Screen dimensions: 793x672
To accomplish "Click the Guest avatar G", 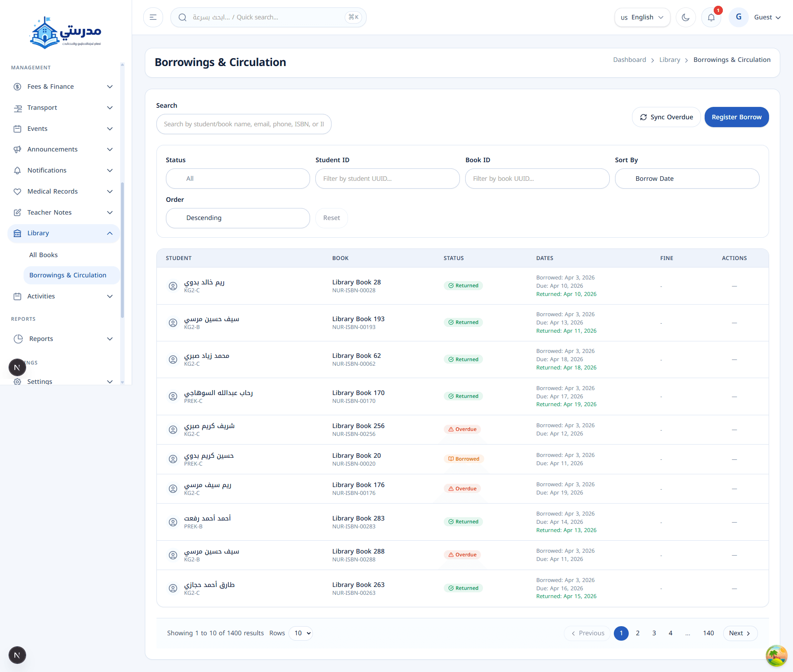I will pyautogui.click(x=739, y=17).
